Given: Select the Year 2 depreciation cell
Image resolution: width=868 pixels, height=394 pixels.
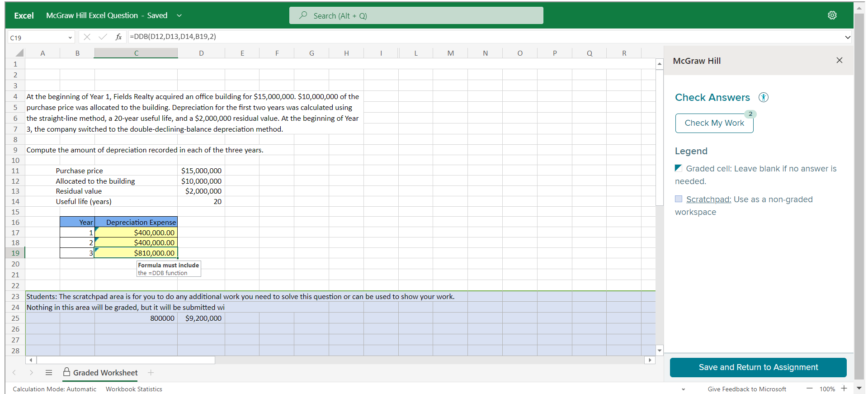Looking at the screenshot, I should pos(136,242).
